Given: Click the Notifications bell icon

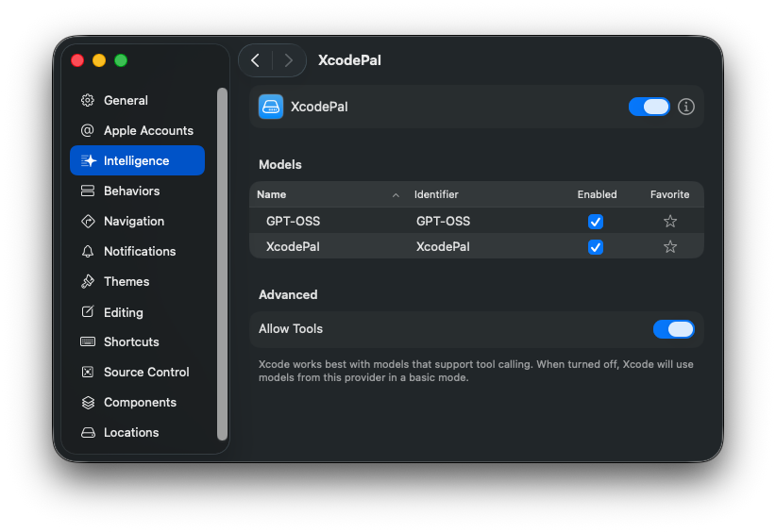Looking at the screenshot, I should click(x=88, y=251).
